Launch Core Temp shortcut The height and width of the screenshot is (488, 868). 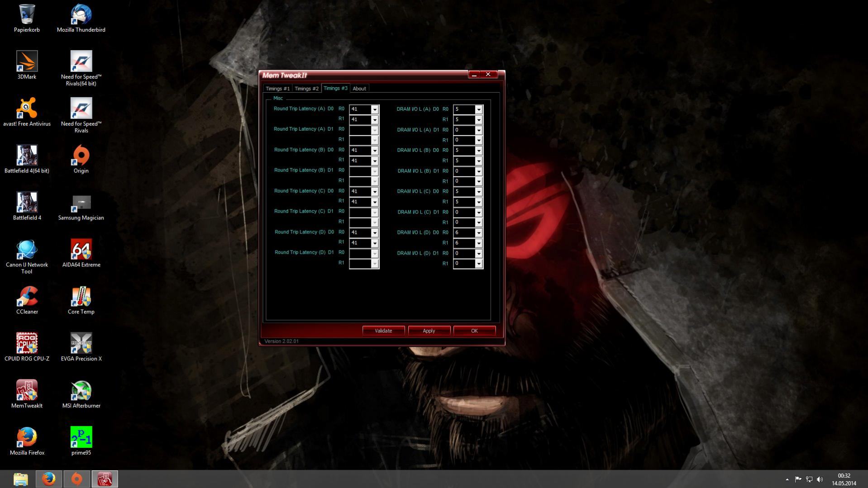[81, 301]
